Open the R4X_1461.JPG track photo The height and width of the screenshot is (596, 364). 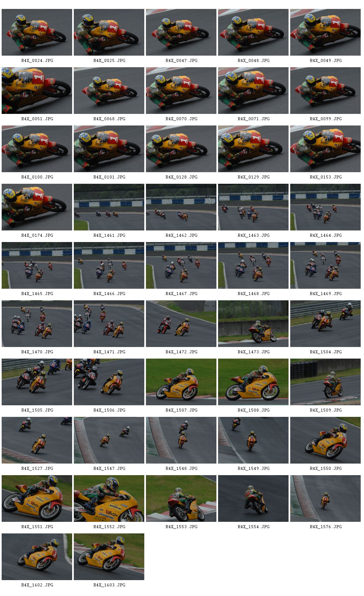coord(109,207)
